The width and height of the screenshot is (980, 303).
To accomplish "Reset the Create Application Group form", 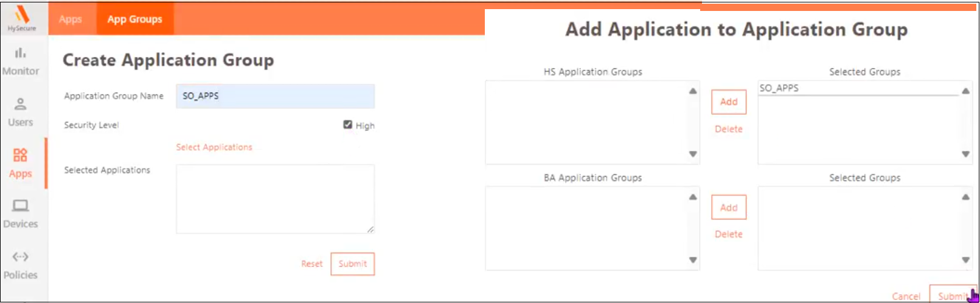I will tap(311, 264).
